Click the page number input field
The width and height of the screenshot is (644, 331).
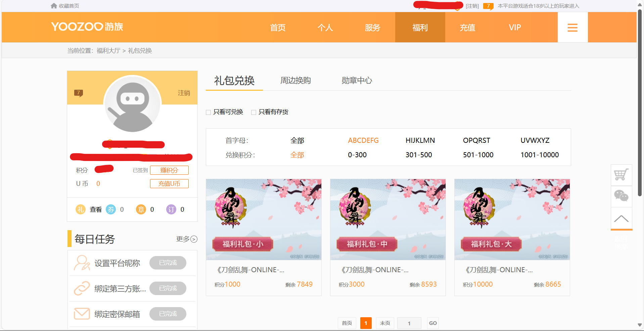pos(409,323)
